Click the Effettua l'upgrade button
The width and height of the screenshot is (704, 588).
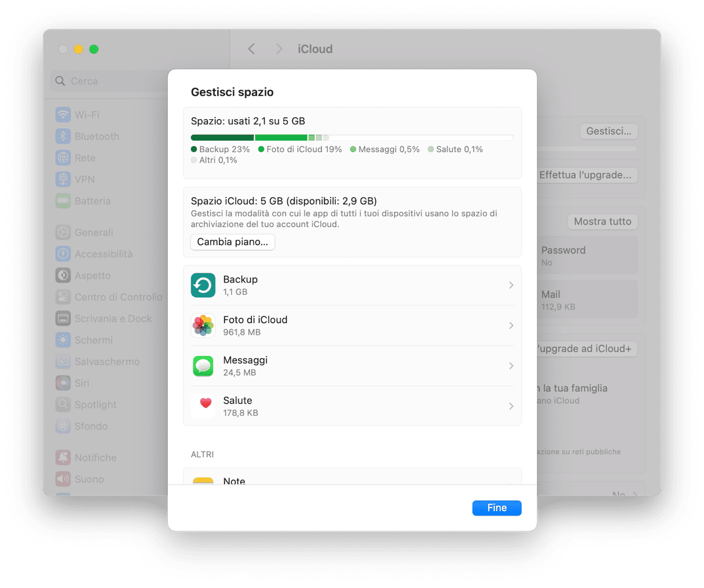pos(586,175)
